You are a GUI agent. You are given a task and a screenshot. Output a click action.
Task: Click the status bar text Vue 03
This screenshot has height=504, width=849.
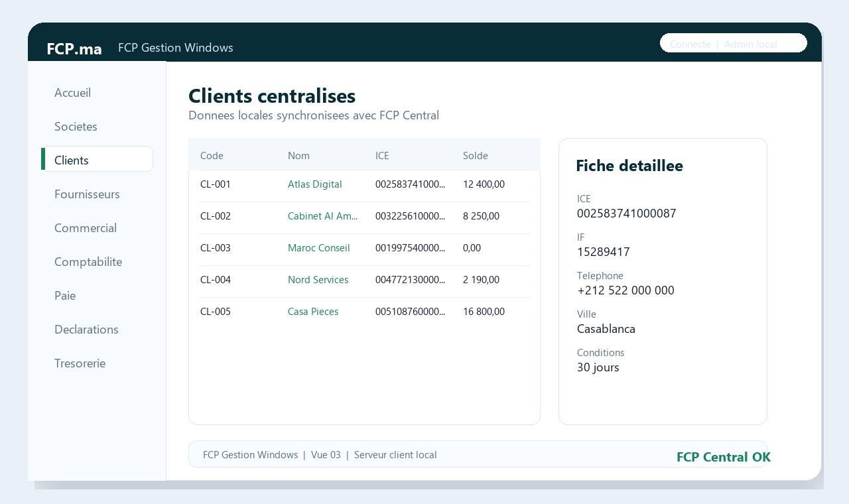coord(326,455)
